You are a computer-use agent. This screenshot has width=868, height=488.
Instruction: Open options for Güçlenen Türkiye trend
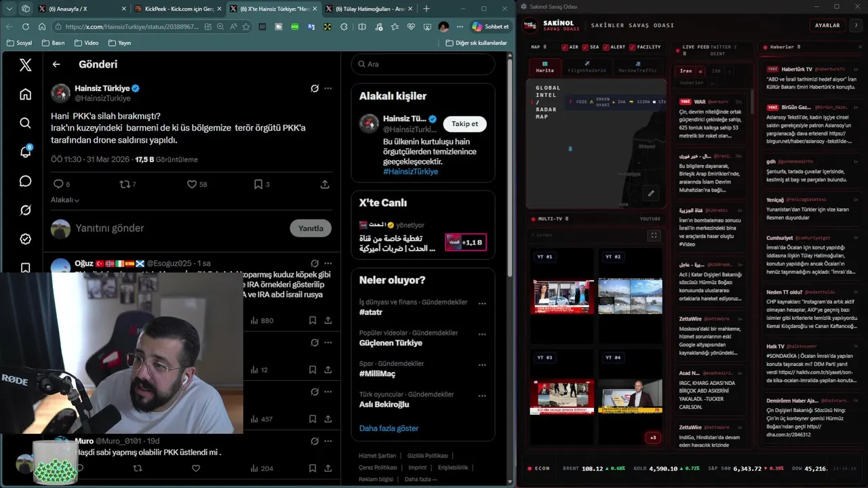482,334
